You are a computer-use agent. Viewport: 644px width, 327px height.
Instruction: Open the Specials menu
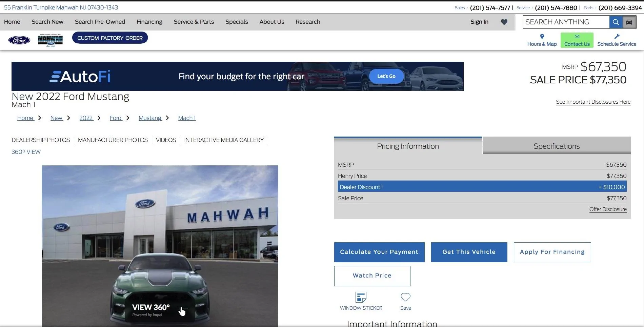tap(237, 22)
